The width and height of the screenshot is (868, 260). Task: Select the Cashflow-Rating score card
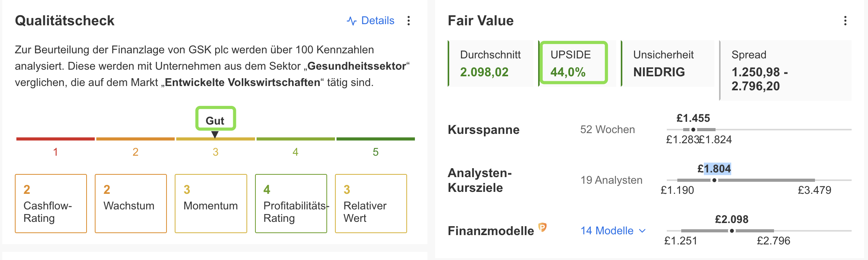[51, 204]
